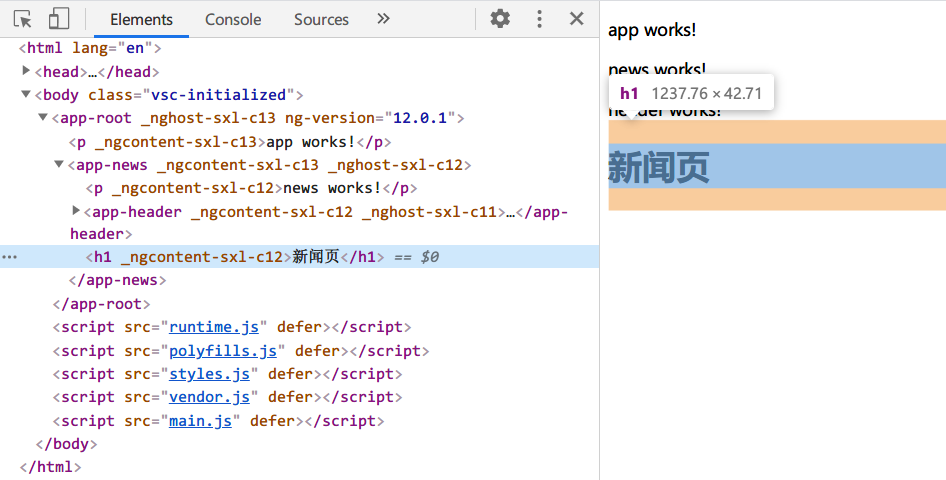The image size is (946, 480).
Task: Click the 新闻页 heading in page preview
Action: [x=659, y=166]
